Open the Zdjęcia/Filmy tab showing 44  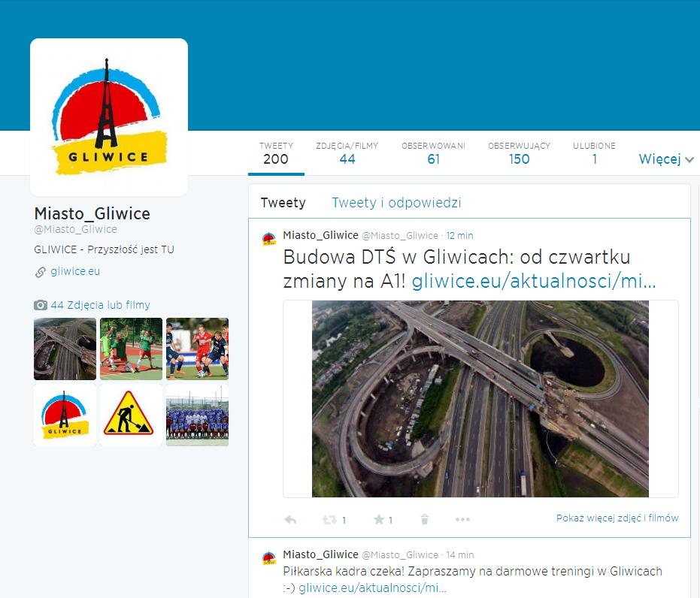point(347,153)
